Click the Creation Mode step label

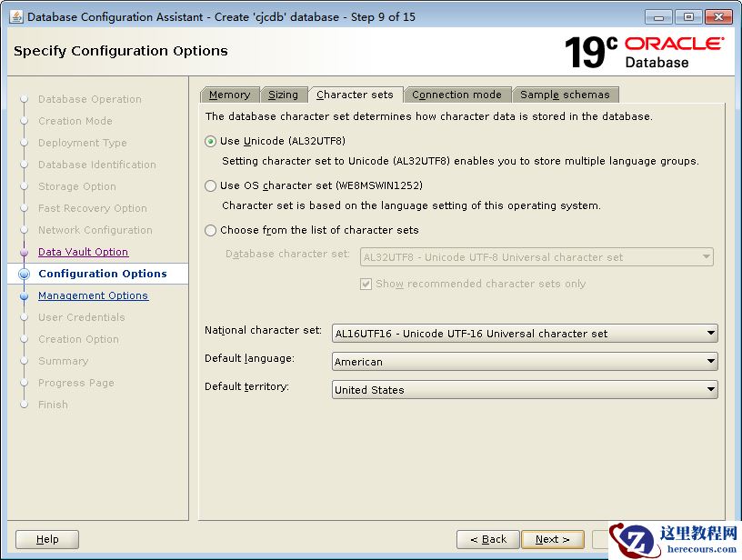click(x=75, y=121)
